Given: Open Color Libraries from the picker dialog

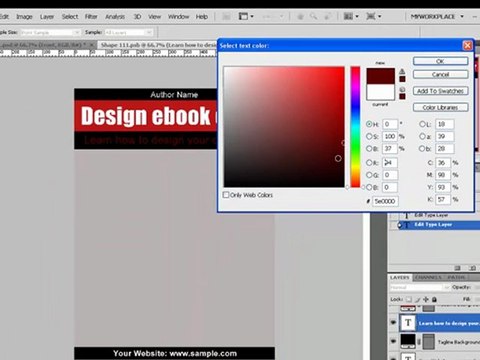Looking at the screenshot, I should pyautogui.click(x=440, y=107).
